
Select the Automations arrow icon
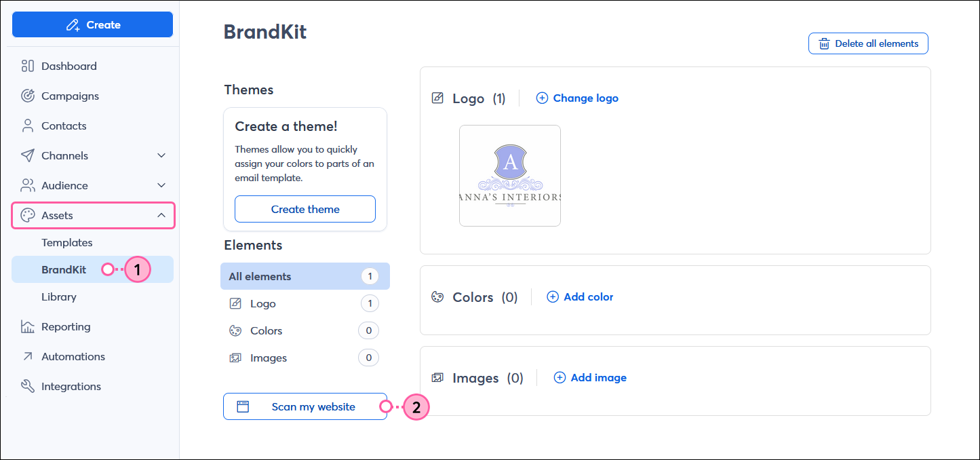27,356
